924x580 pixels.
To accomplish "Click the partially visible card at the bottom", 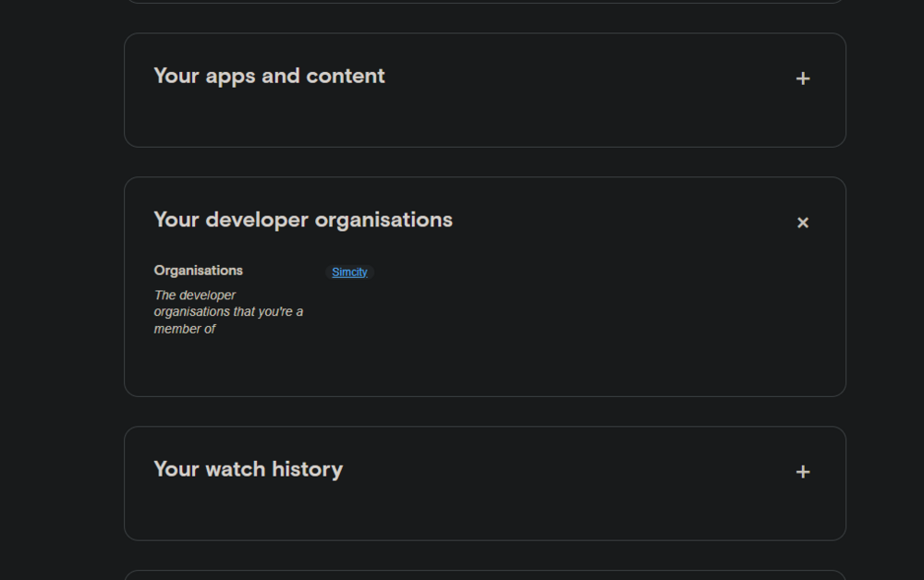I will 485,576.
